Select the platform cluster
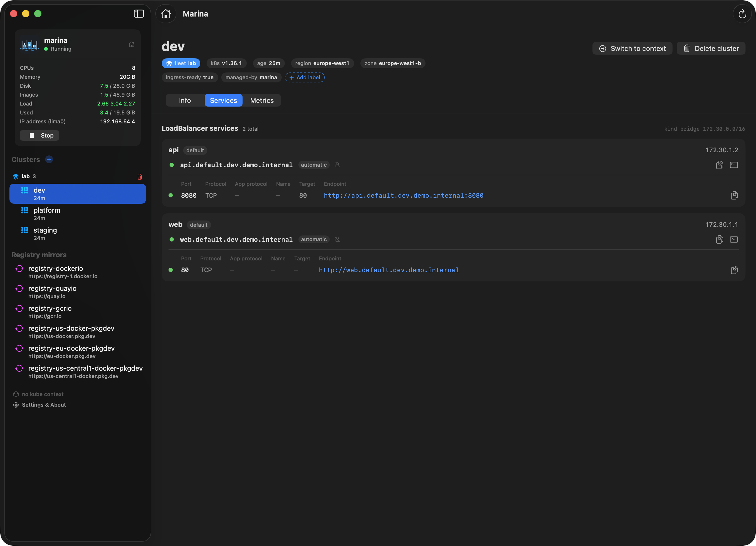Screen dimensions: 756x546 [x=78, y=214]
